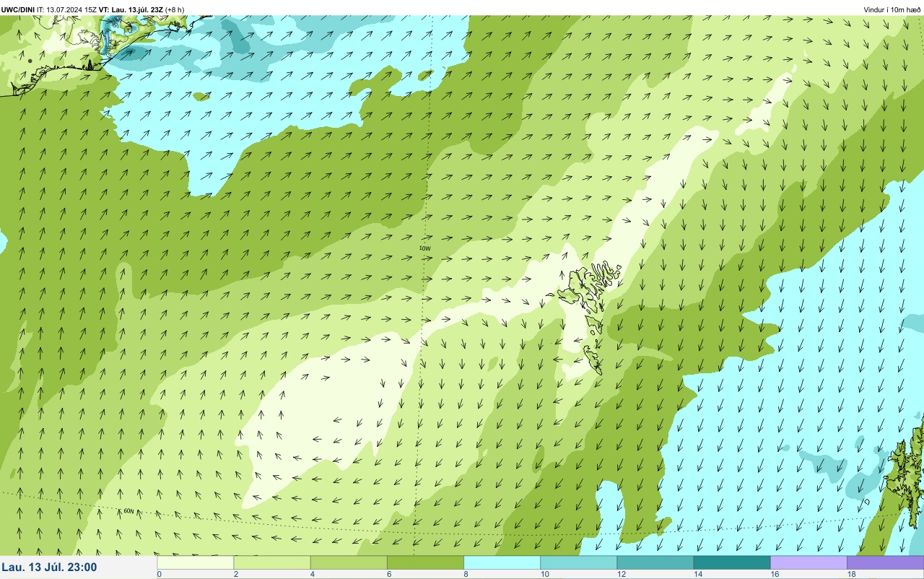This screenshot has width=924, height=579.
Task: Click the '(+8 h)' forecast offset text
Action: (175, 9)
